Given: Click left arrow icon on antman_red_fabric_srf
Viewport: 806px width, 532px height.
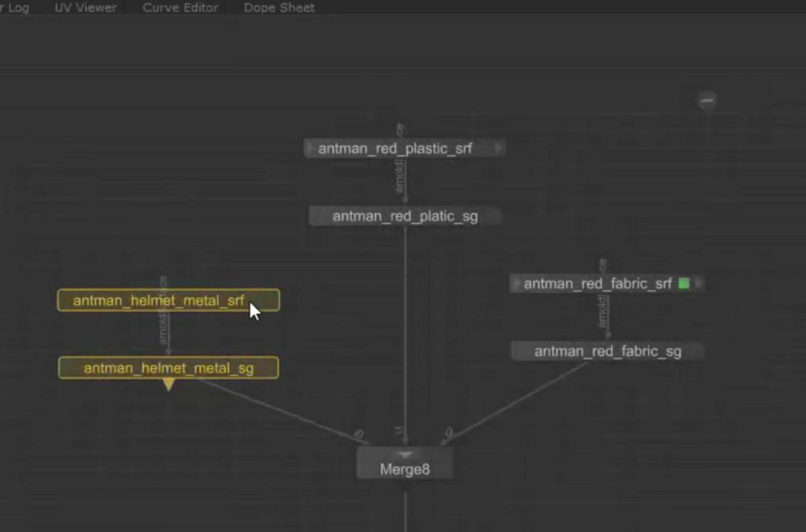Looking at the screenshot, I should [x=517, y=283].
